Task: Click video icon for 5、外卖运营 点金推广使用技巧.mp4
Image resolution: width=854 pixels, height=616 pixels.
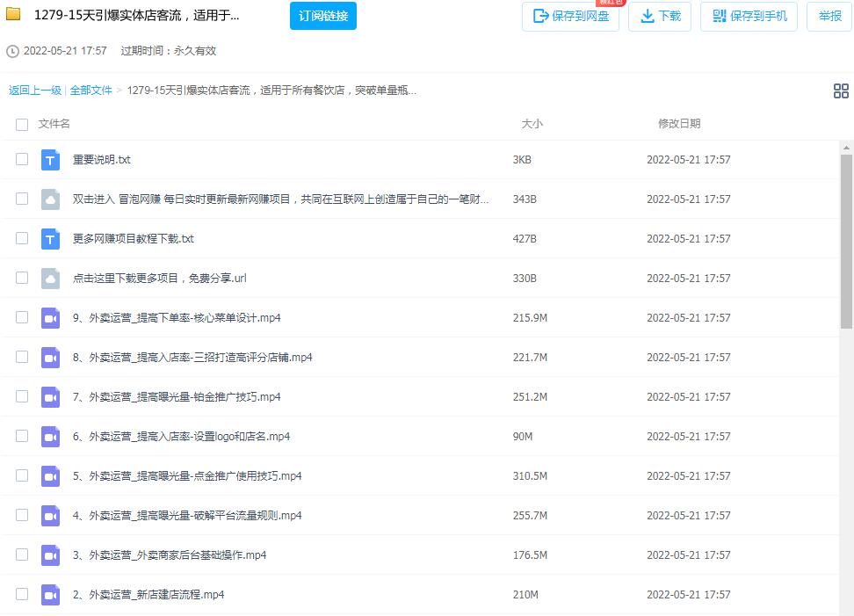Action: pyautogui.click(x=50, y=476)
